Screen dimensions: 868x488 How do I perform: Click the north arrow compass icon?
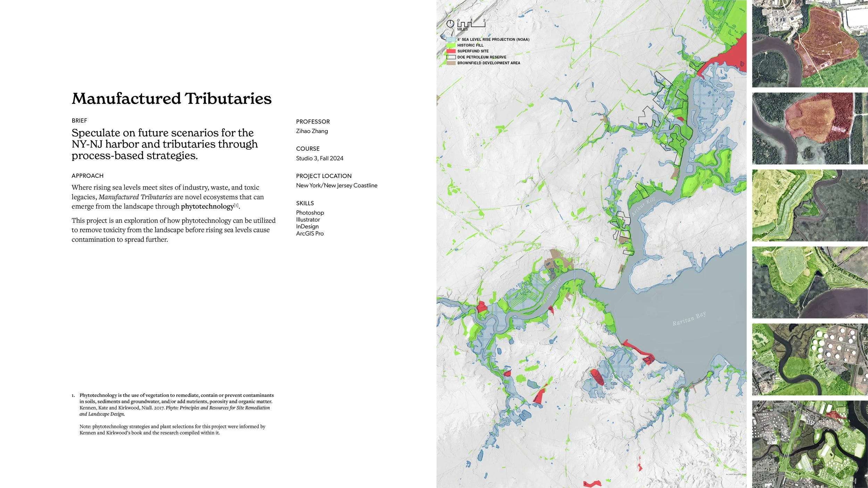450,24
